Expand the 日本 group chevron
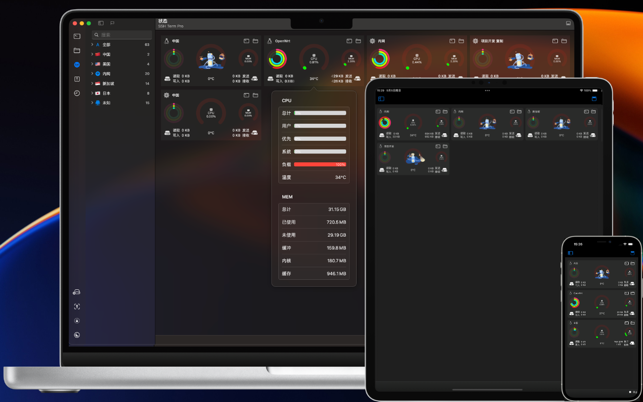The image size is (643, 402). [x=92, y=93]
